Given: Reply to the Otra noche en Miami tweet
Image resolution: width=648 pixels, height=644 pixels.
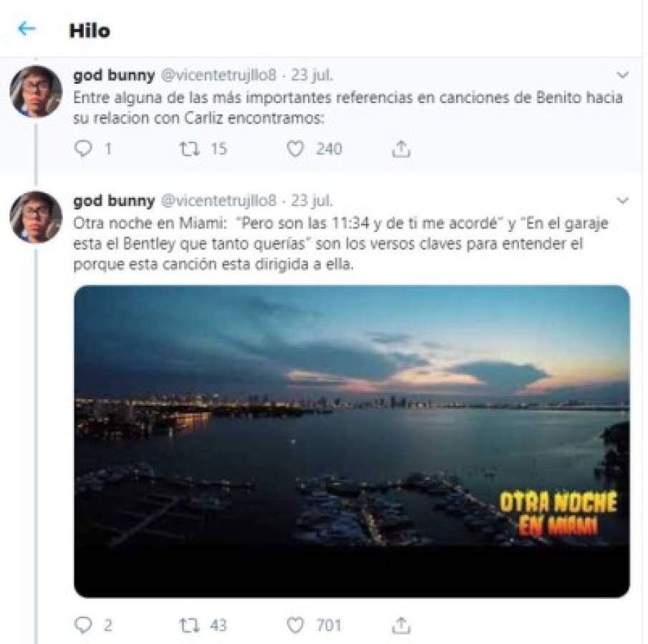Looking at the screenshot, I should click(x=82, y=625).
